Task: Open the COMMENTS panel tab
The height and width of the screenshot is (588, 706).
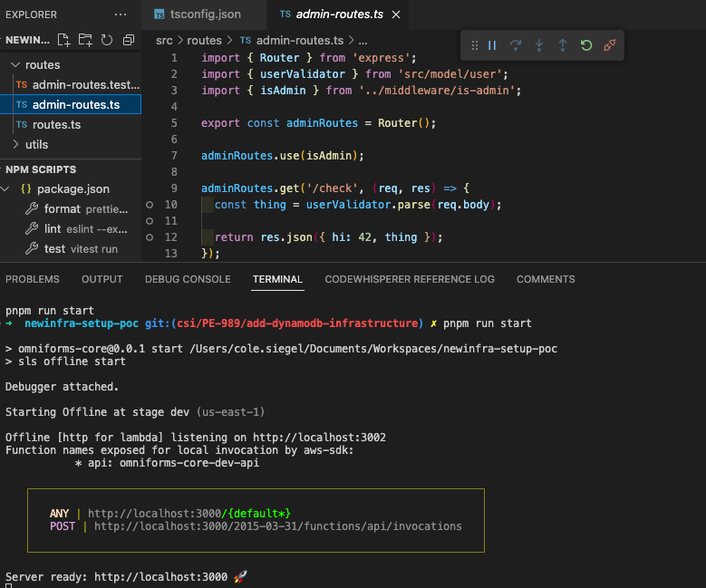Action: [546, 279]
